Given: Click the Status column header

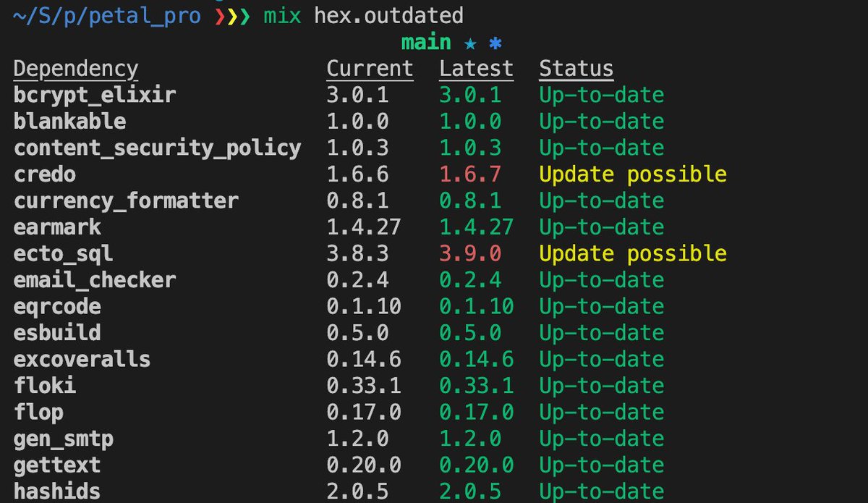Looking at the screenshot, I should [x=576, y=69].
